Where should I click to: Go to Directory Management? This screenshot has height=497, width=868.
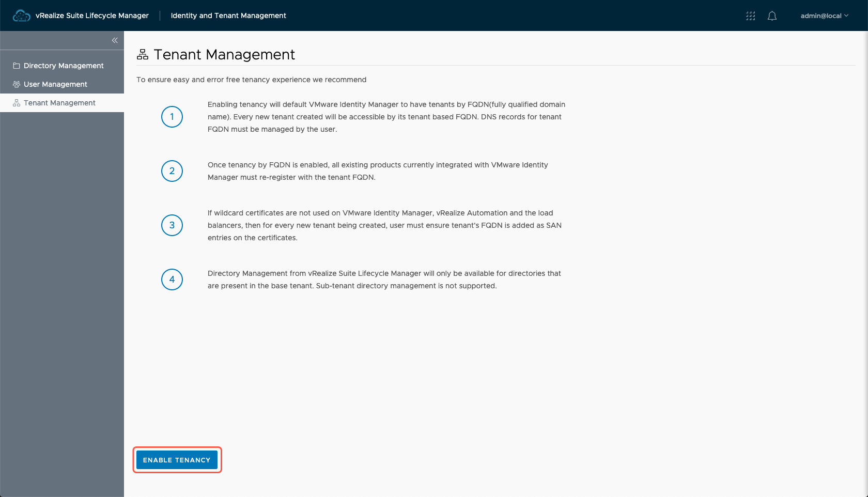click(x=64, y=66)
